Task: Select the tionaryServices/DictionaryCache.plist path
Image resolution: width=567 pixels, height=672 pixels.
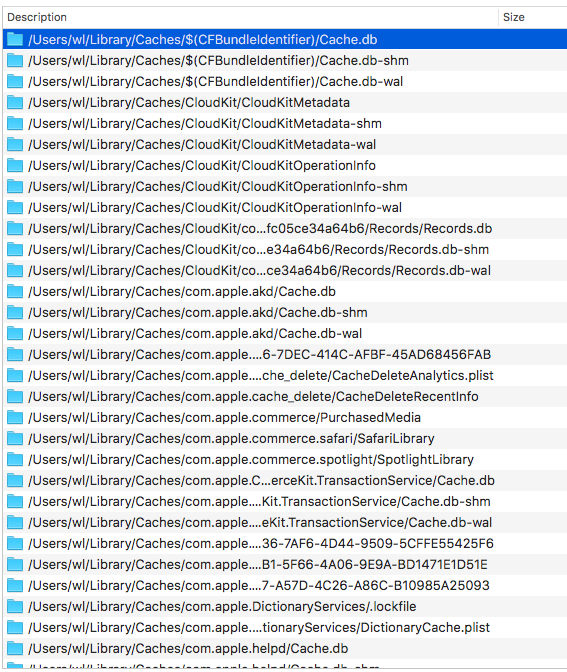Action: pyautogui.click(x=259, y=628)
